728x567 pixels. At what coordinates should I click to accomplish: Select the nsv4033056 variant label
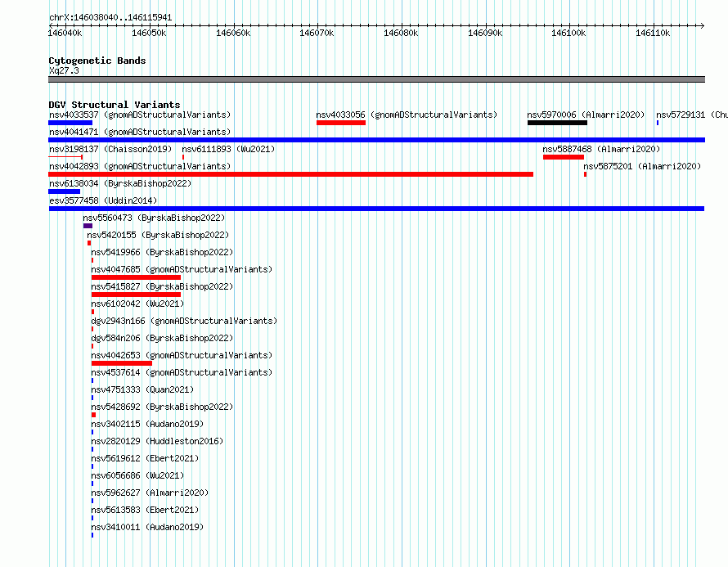(407, 115)
